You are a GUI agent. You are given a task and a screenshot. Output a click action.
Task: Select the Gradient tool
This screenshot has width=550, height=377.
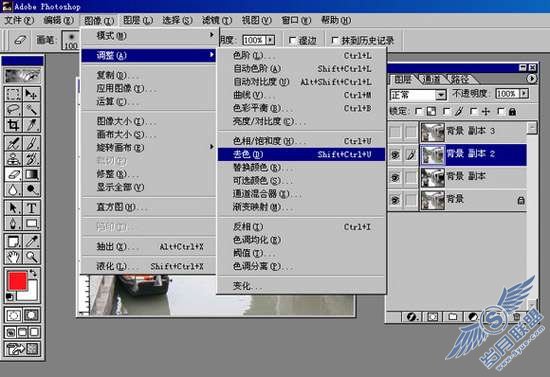[x=32, y=174]
